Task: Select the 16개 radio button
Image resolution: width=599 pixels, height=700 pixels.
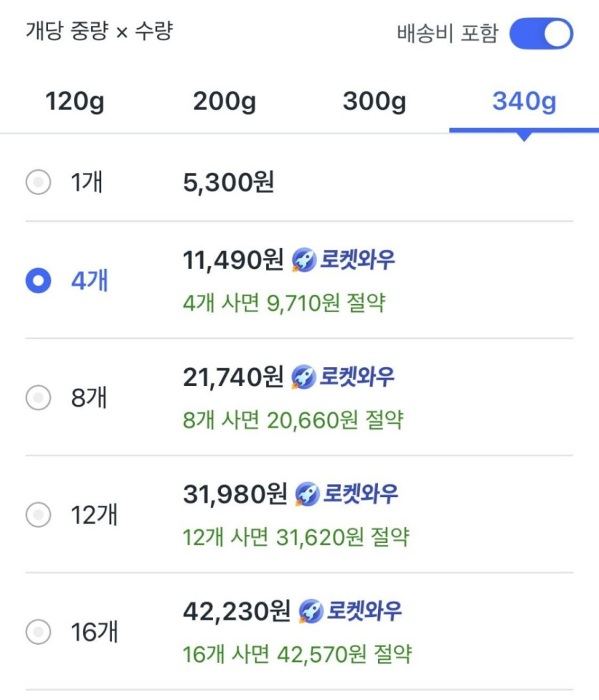Action: pos(38,632)
